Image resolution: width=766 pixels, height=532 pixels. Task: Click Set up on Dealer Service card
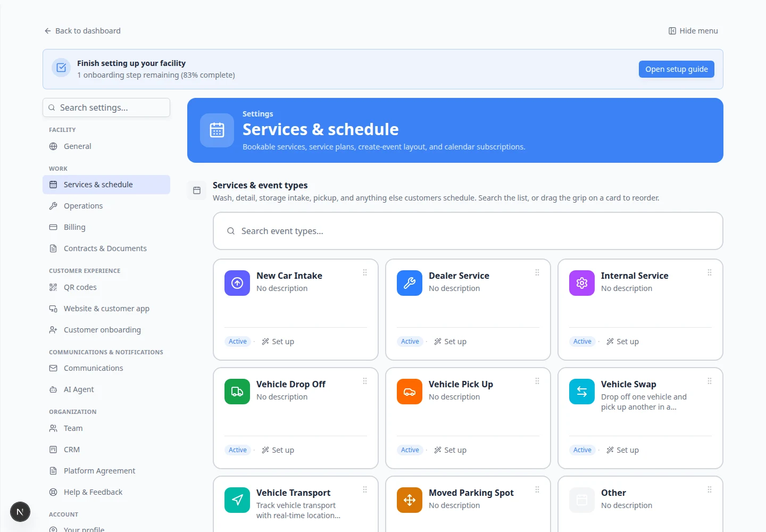[x=450, y=342]
